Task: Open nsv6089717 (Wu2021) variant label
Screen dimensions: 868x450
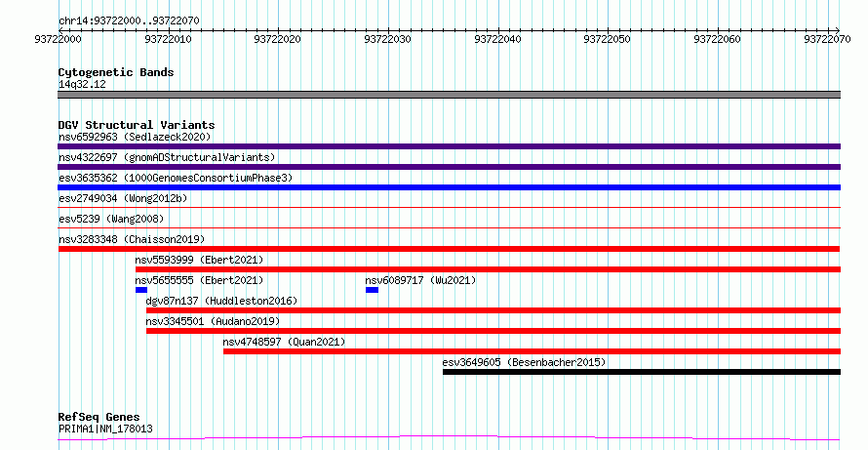Action: pos(420,280)
